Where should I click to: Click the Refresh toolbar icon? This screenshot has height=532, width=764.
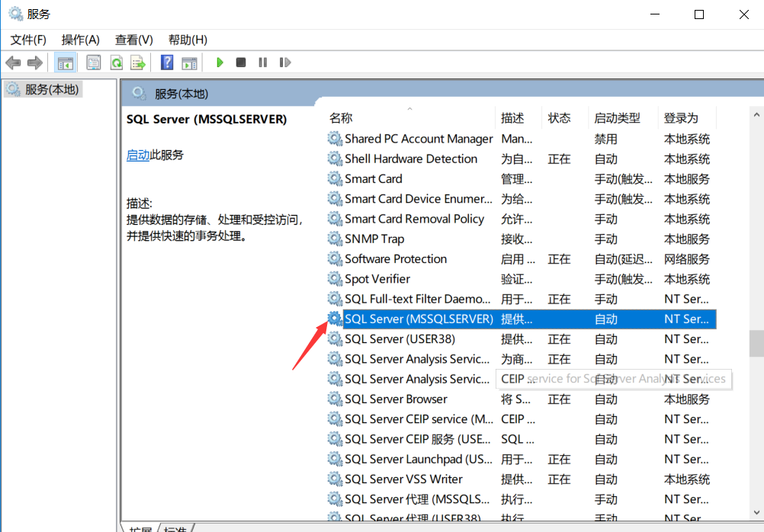pos(117,62)
